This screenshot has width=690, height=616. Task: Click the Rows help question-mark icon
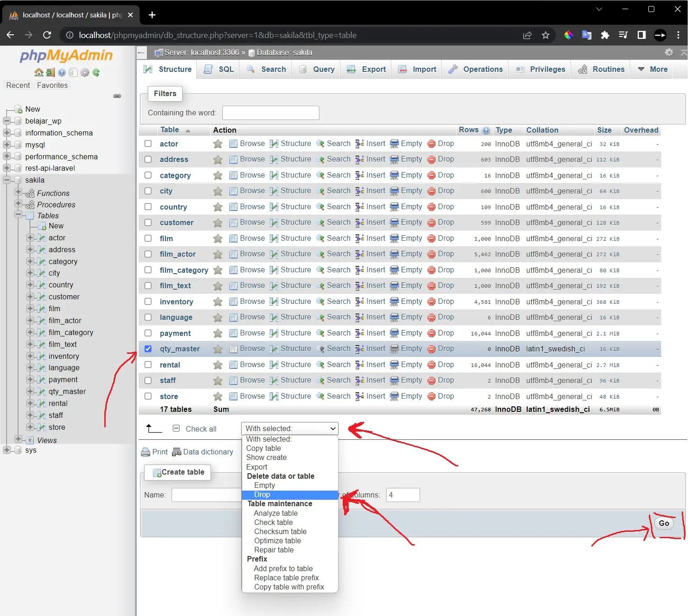[x=486, y=130]
